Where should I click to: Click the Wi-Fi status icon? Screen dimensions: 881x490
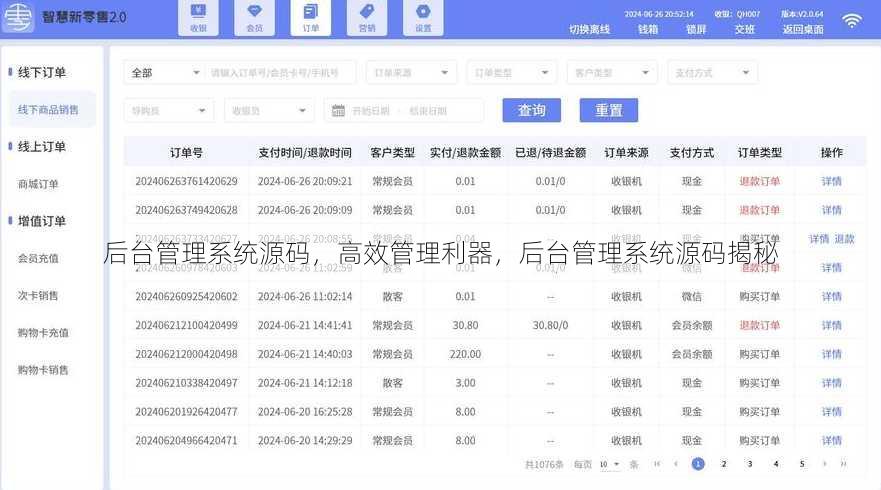pyautogui.click(x=852, y=21)
